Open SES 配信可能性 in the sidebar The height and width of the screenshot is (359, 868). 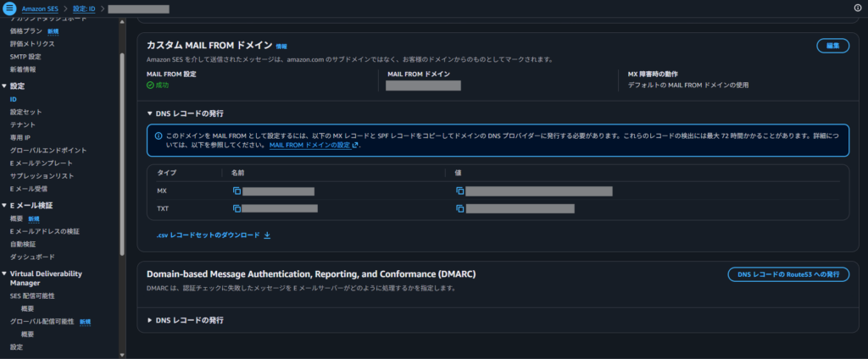pyautogui.click(x=32, y=296)
